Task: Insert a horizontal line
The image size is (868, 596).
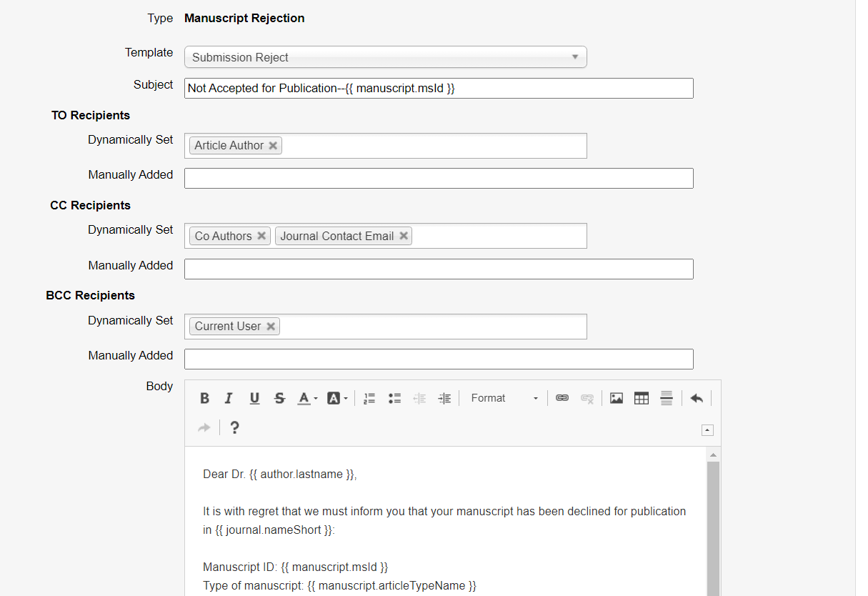Action: [667, 399]
